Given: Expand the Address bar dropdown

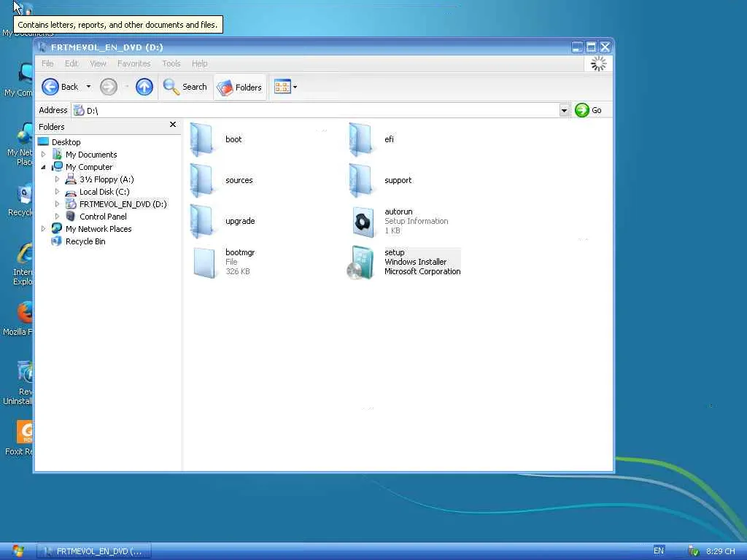Looking at the screenshot, I should pyautogui.click(x=564, y=111).
